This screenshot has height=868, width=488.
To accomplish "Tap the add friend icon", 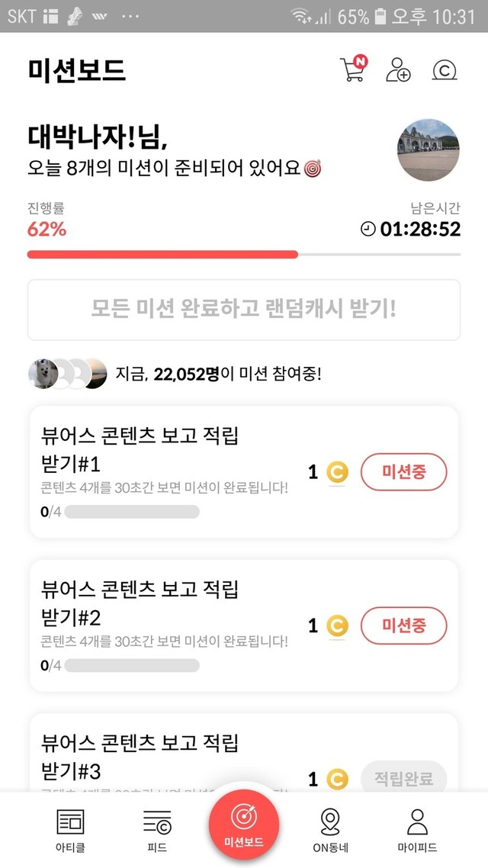I will pyautogui.click(x=398, y=70).
